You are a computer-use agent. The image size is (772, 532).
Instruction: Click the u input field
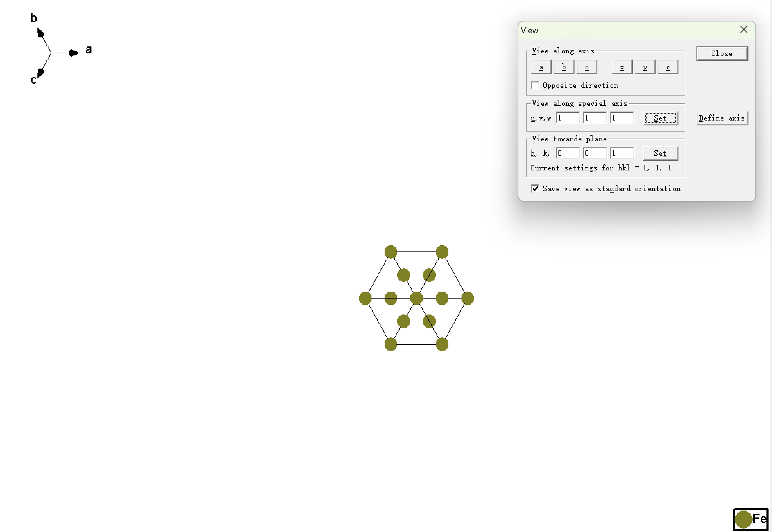click(x=568, y=118)
